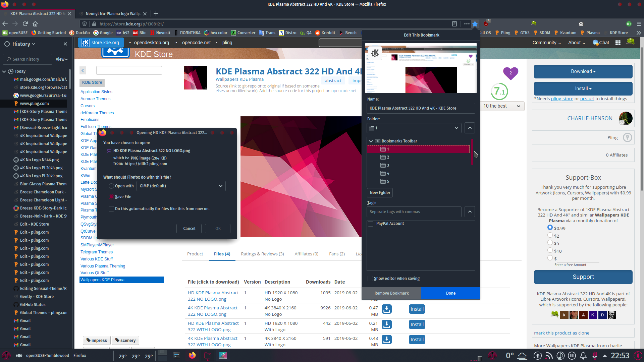Open the View dropdown in history
Viewport: 644px width, 362px height.
coord(62,59)
